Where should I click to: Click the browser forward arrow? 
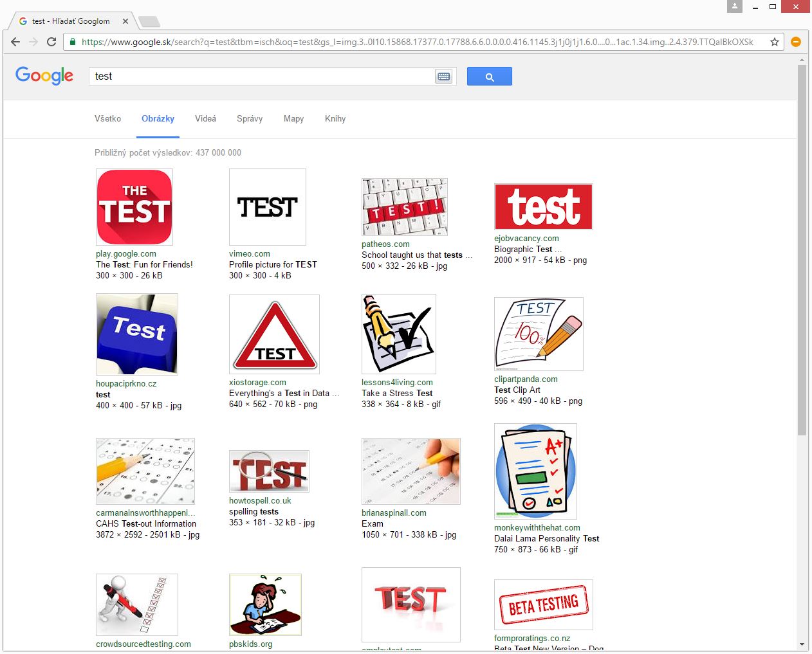click(33, 42)
